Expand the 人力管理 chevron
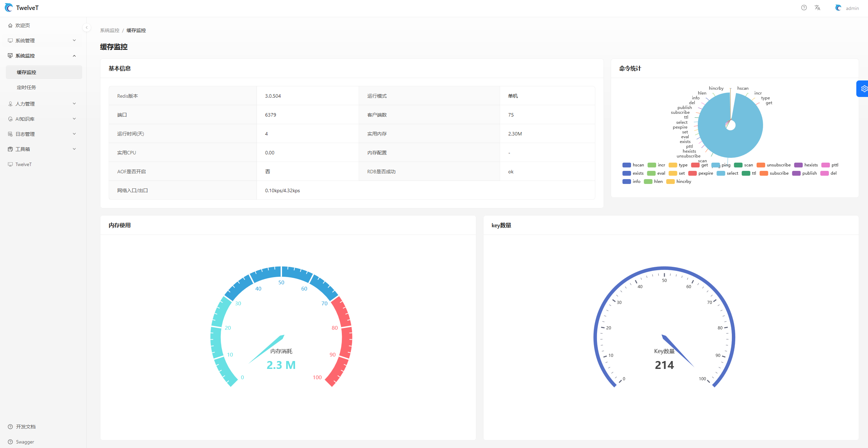Viewport: 868px width, 448px height. 74,104
